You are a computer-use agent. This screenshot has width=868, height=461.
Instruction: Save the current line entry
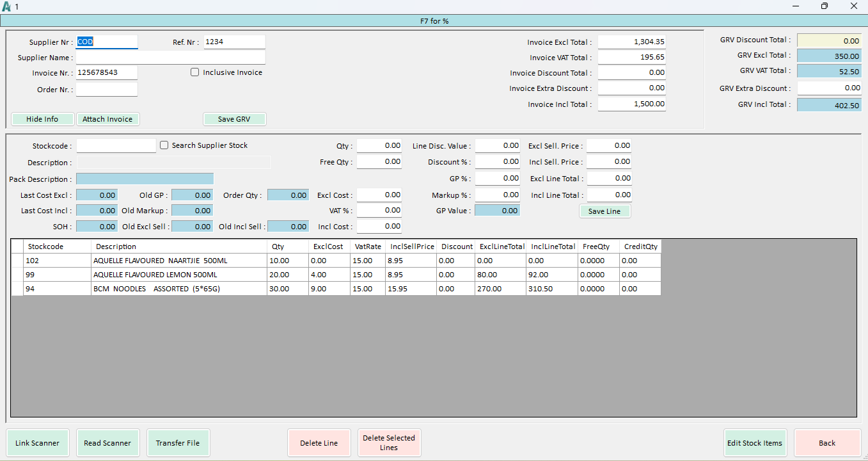(604, 211)
